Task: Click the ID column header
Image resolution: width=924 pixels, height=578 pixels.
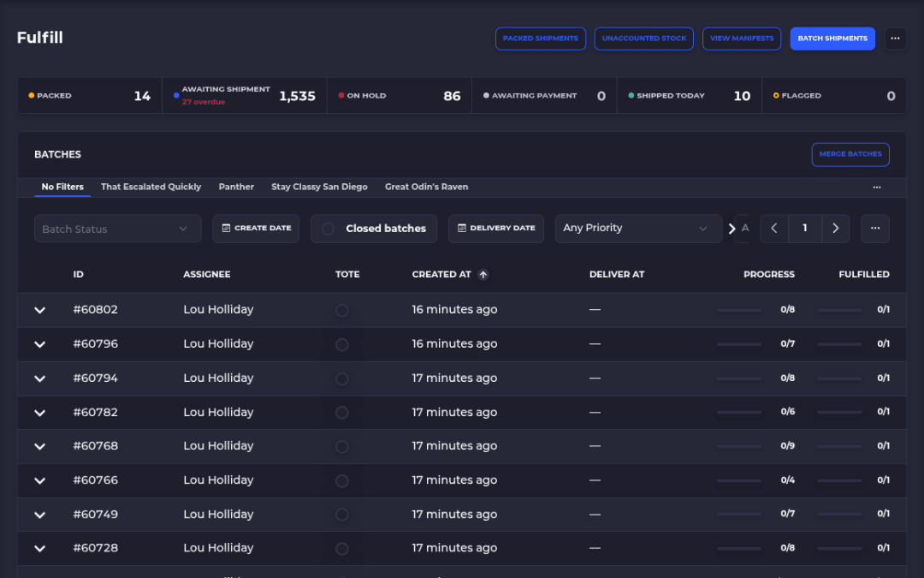Action: 79,274
